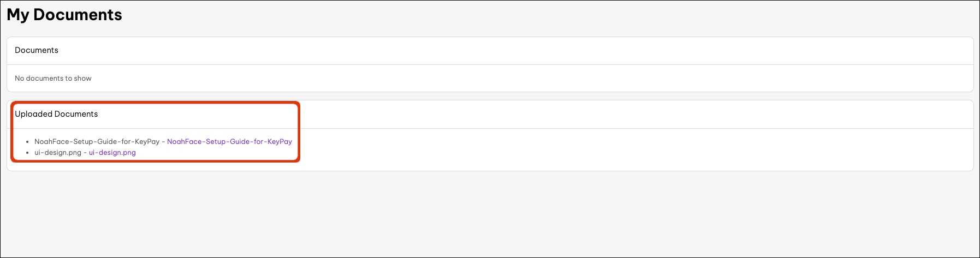Viewport: 980px width, 258px height.
Task: Open the purple NoahFace-Setup-Guide-for-KeyPay link
Action: click(229, 141)
